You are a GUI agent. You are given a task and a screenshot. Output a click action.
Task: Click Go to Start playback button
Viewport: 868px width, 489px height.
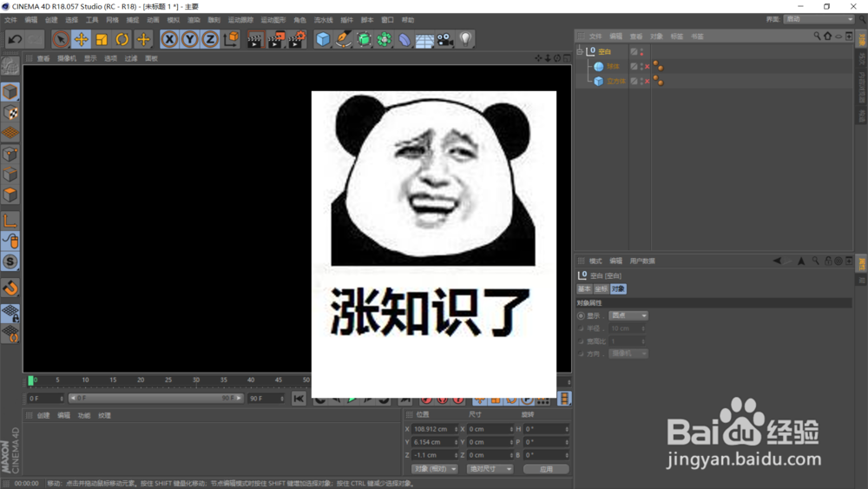coord(299,399)
